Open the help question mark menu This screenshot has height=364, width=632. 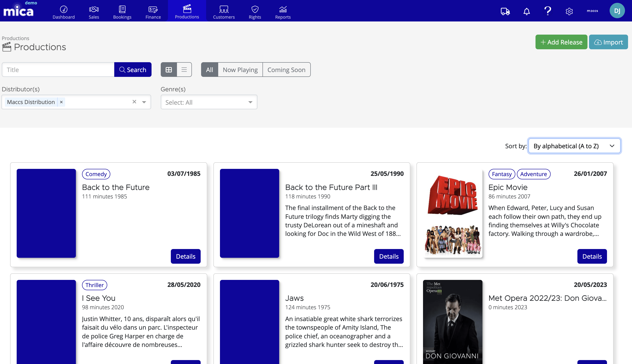click(548, 11)
